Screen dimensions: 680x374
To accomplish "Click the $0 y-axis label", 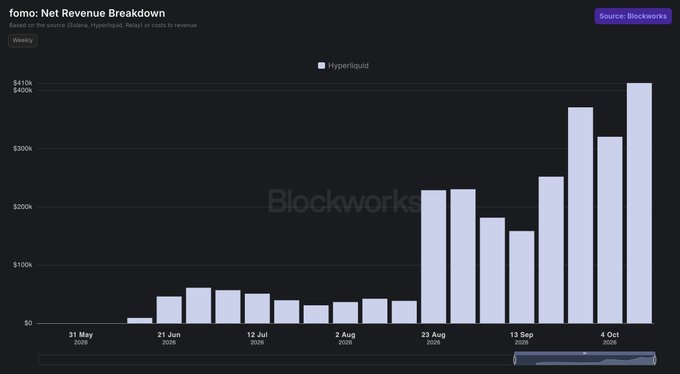I will pyautogui.click(x=28, y=323).
